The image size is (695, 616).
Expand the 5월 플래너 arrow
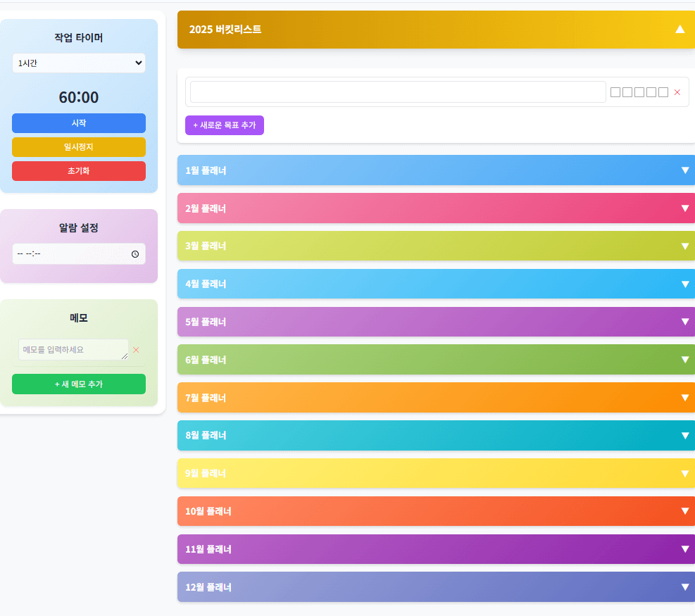coord(685,322)
